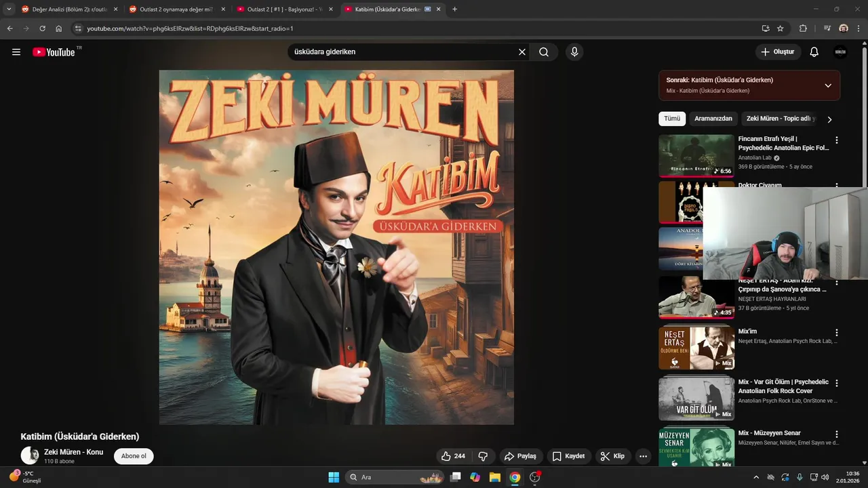
Task: Open Chrome three-dot menu
Action: [859, 28]
